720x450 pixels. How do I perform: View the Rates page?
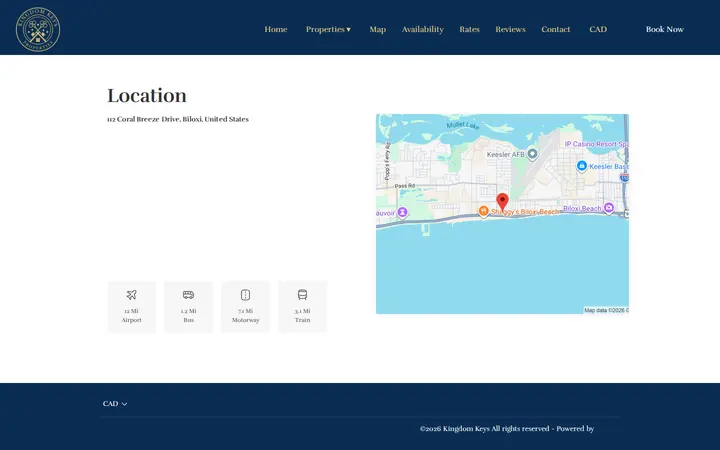pos(469,29)
